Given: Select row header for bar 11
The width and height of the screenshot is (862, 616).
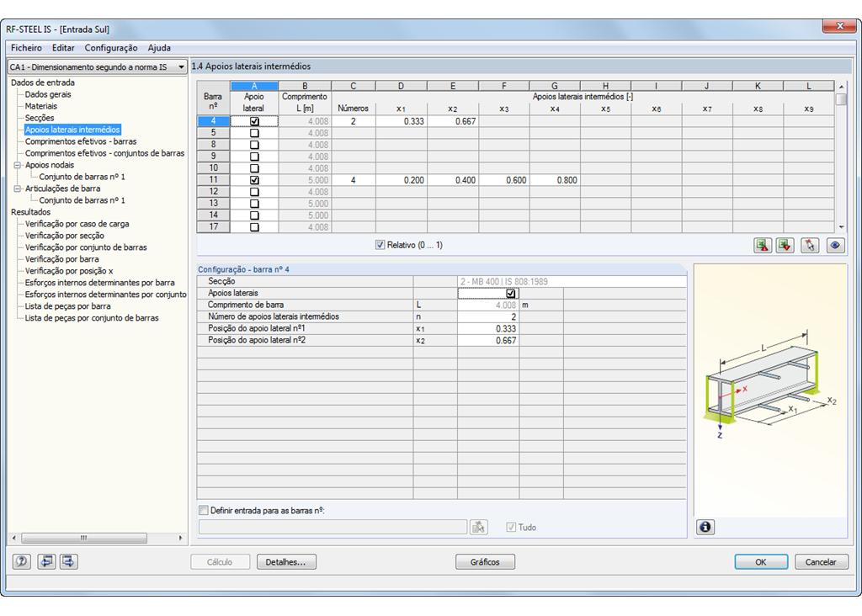Looking at the screenshot, I should [213, 180].
